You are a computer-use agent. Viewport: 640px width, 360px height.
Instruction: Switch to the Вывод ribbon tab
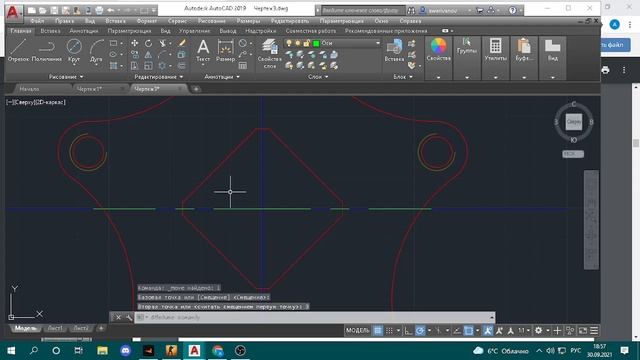click(x=228, y=31)
